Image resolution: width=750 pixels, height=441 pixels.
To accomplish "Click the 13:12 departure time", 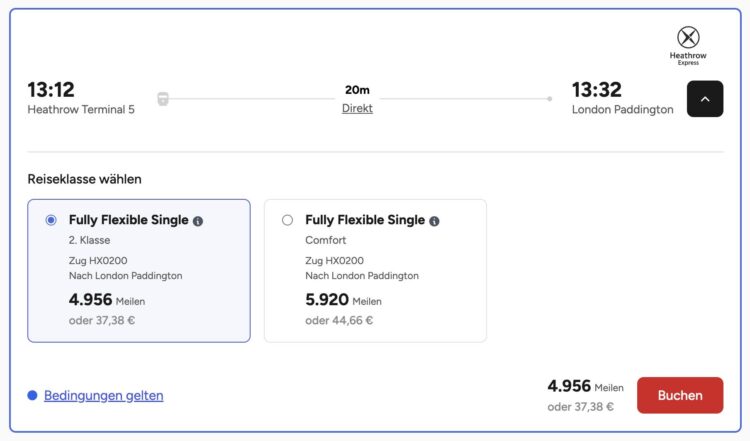I will [51, 89].
